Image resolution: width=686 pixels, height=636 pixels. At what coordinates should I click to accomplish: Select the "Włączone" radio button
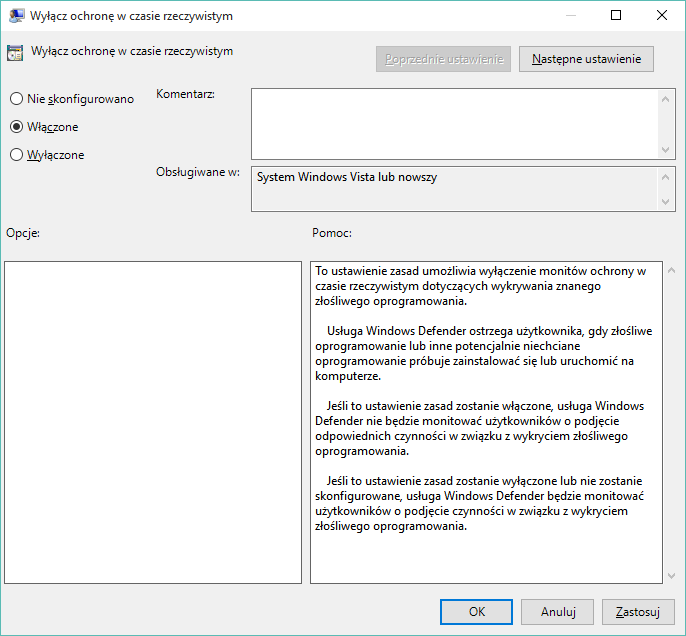44,127
